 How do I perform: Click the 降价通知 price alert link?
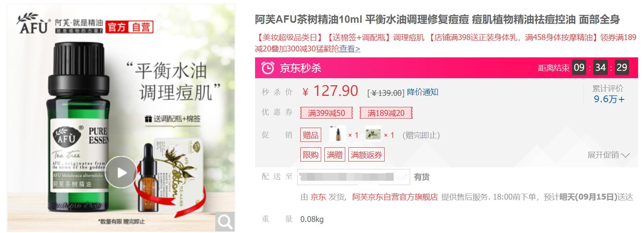(423, 92)
